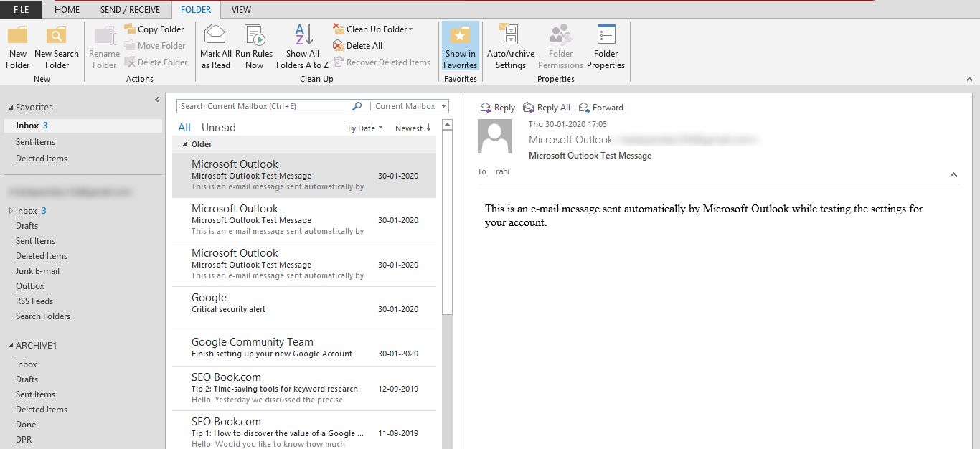
Task: Open Inbox under ARCHIVE1
Action: coord(27,364)
